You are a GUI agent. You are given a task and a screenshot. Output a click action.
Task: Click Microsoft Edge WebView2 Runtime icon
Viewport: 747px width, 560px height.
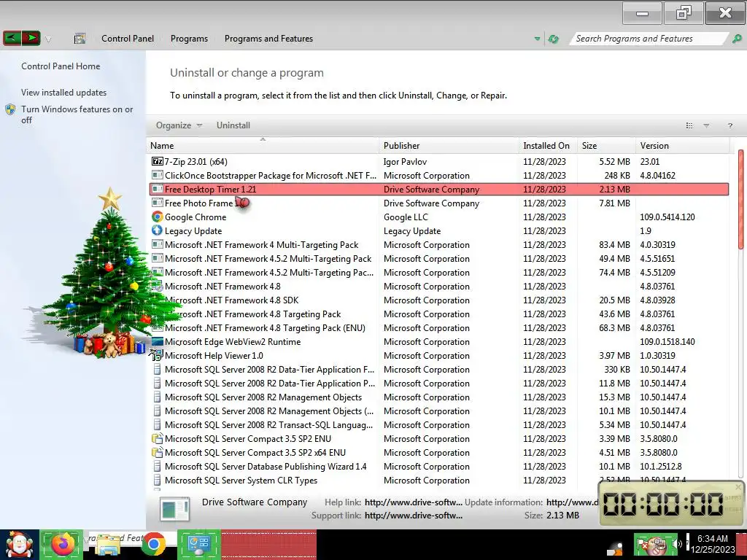click(x=158, y=341)
